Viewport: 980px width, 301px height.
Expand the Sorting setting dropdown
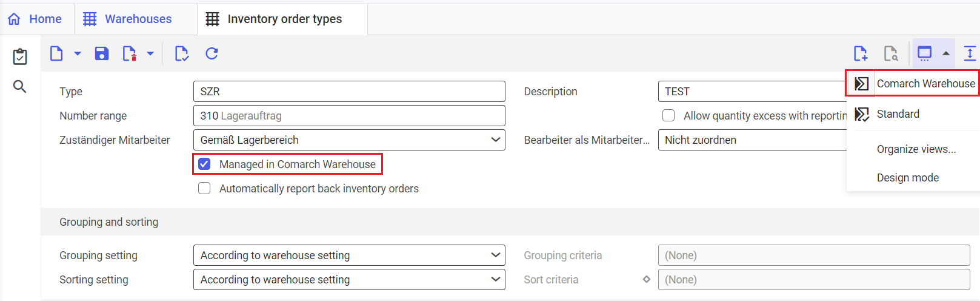tap(349, 279)
